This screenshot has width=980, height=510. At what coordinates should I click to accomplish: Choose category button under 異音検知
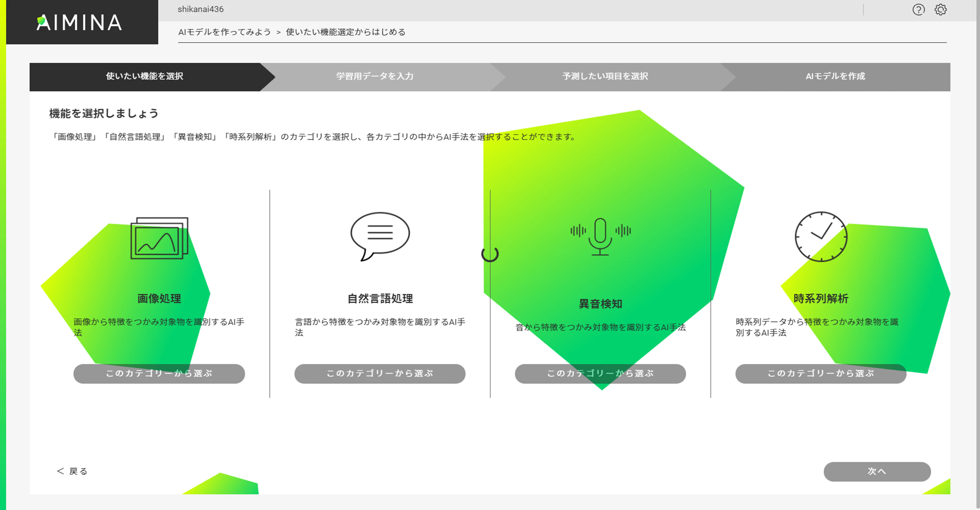click(600, 373)
